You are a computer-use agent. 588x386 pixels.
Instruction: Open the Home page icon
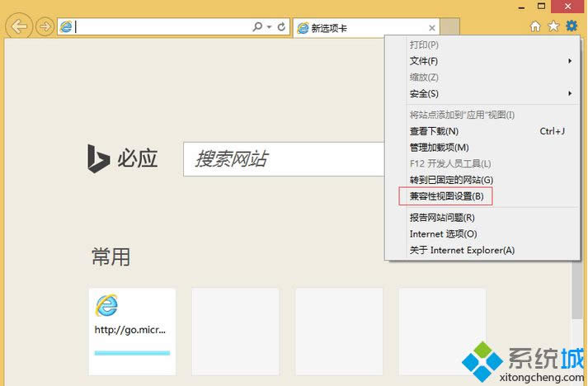[x=535, y=26]
